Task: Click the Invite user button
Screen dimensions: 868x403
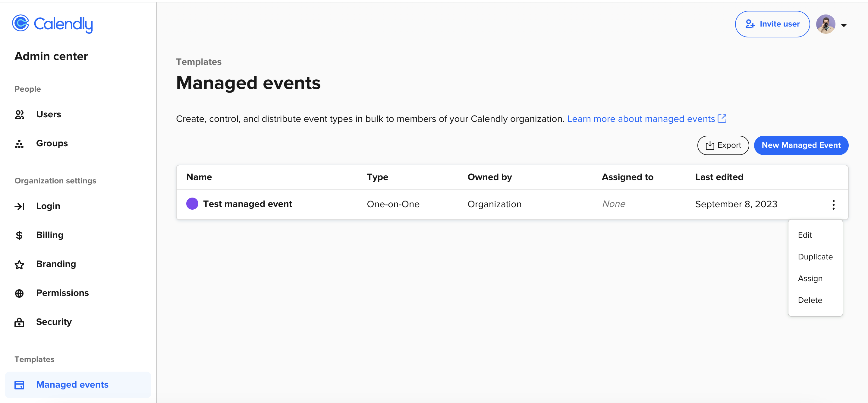Action: point(772,24)
